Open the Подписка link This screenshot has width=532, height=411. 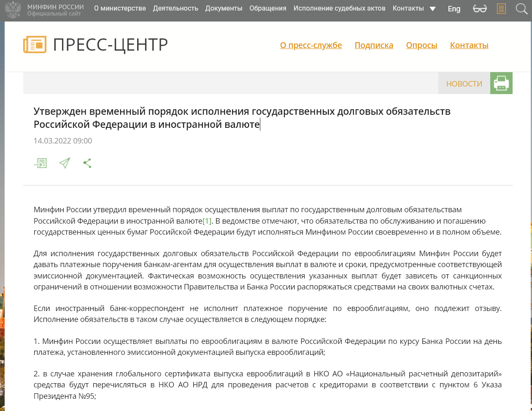click(374, 45)
